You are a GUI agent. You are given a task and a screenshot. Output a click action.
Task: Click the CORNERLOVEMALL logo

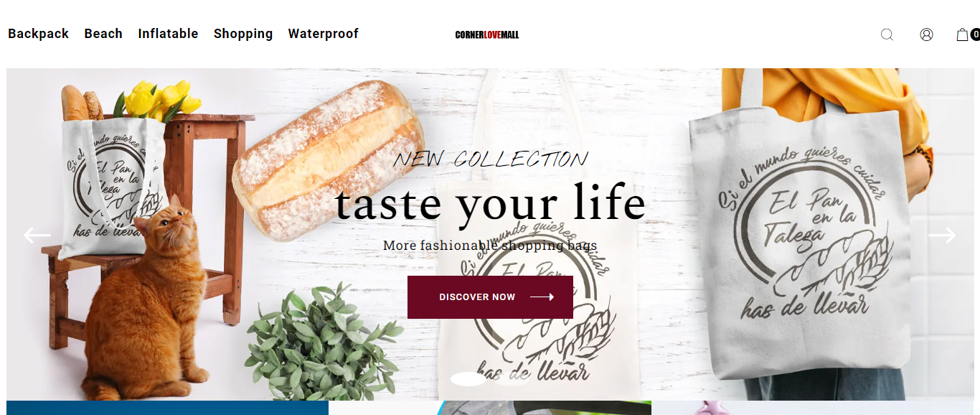[487, 34]
